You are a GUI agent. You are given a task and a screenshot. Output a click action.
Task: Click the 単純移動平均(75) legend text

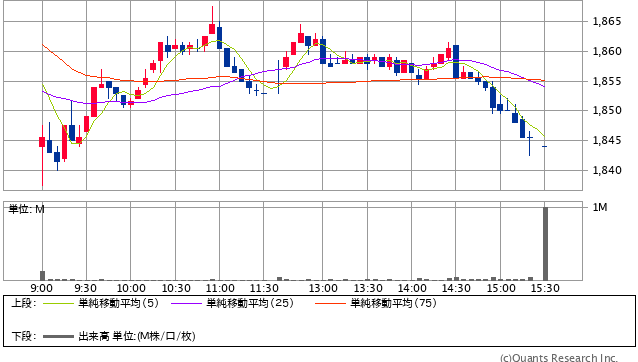point(393,303)
